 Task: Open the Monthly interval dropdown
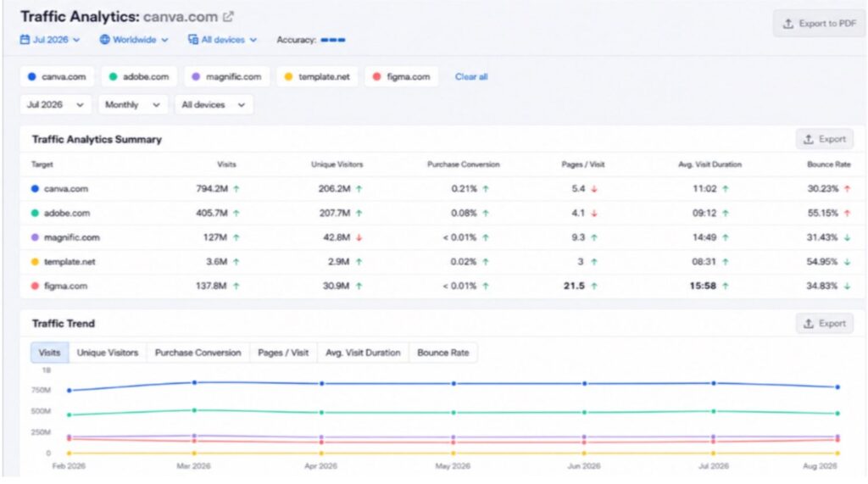tap(132, 104)
